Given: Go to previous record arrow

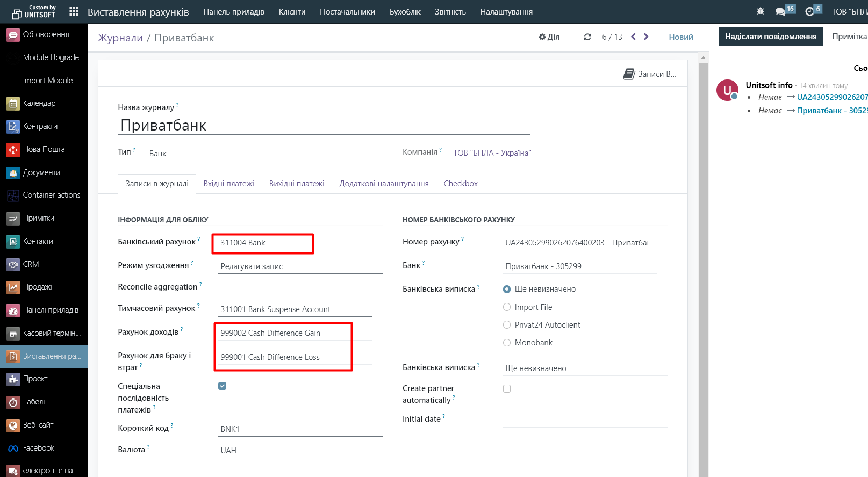Looking at the screenshot, I should pos(633,37).
